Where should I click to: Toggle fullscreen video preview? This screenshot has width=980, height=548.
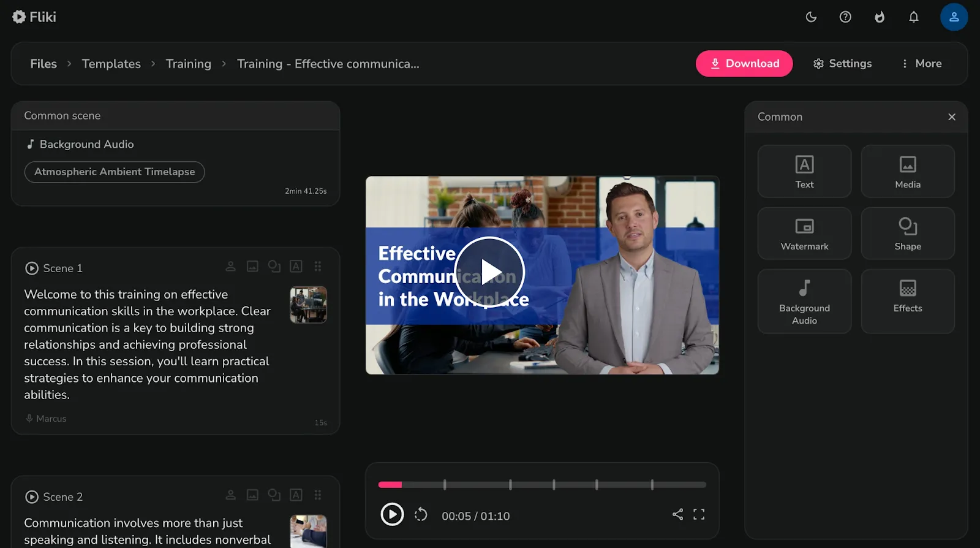click(699, 514)
